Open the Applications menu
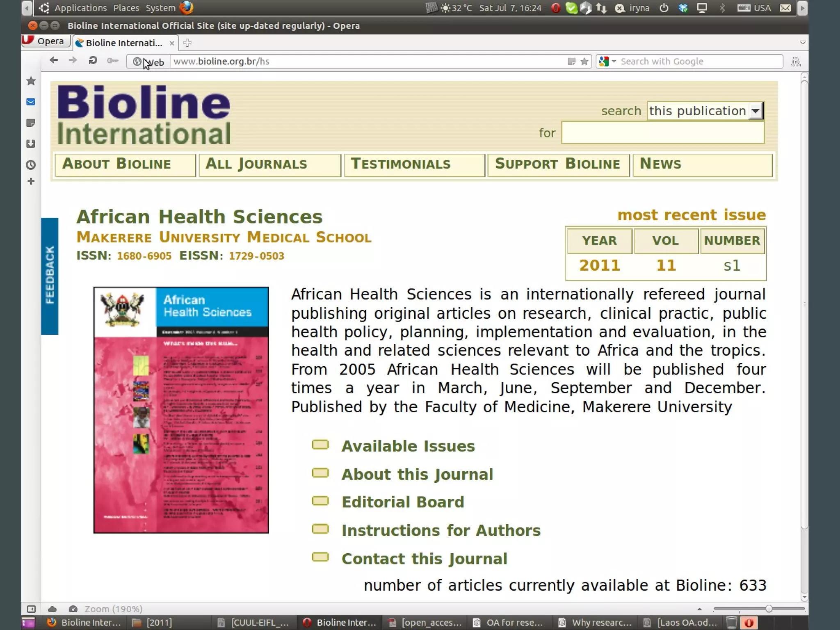The width and height of the screenshot is (840, 630). click(80, 8)
